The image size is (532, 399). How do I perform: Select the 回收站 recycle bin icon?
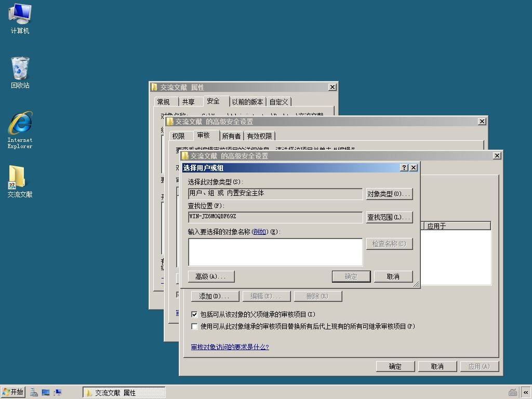click(20, 73)
